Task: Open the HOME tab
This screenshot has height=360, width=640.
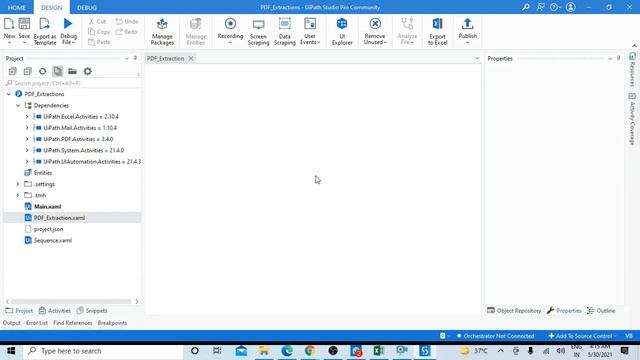Action: 17,7
